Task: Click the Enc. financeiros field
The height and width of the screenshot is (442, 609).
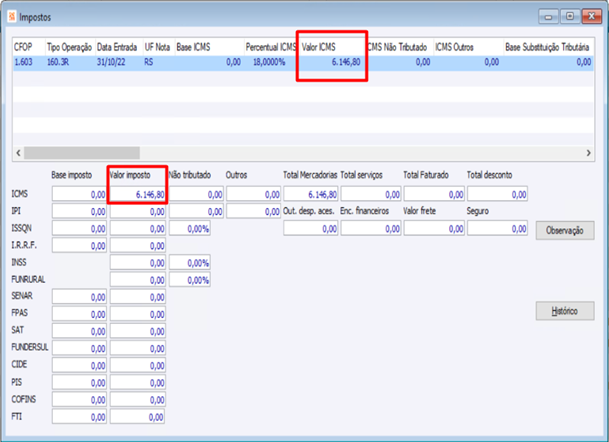Action: pos(371,228)
